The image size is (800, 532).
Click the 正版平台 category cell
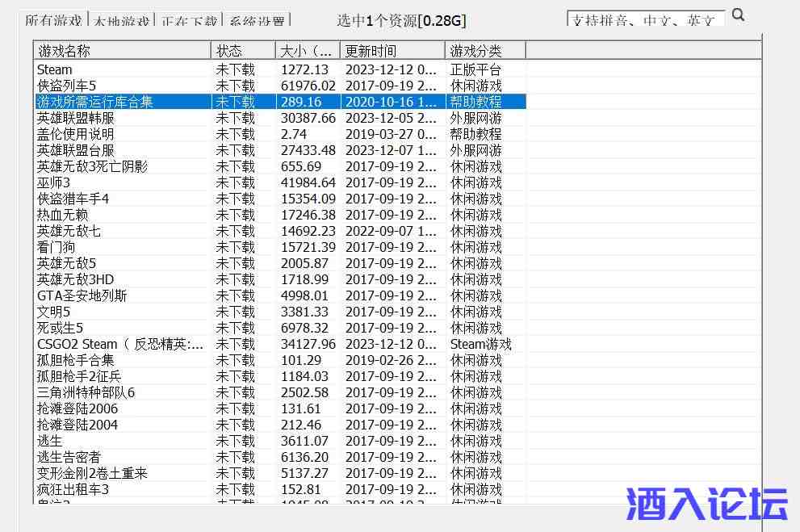[475, 69]
